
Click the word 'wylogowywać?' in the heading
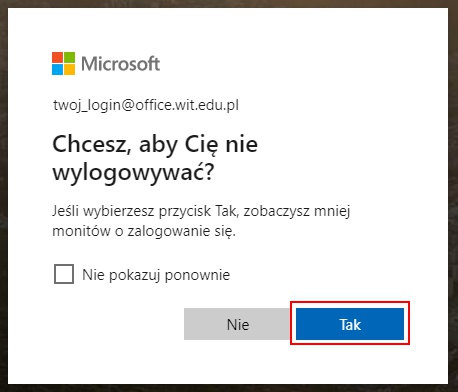click(x=133, y=173)
